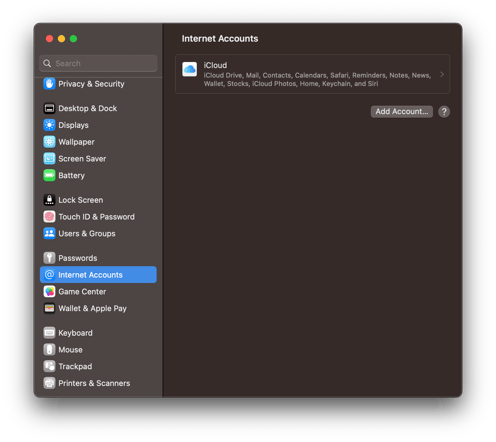This screenshot has height=442, width=496.
Task: Click the Internet Accounts @ icon
Action: (x=49, y=275)
